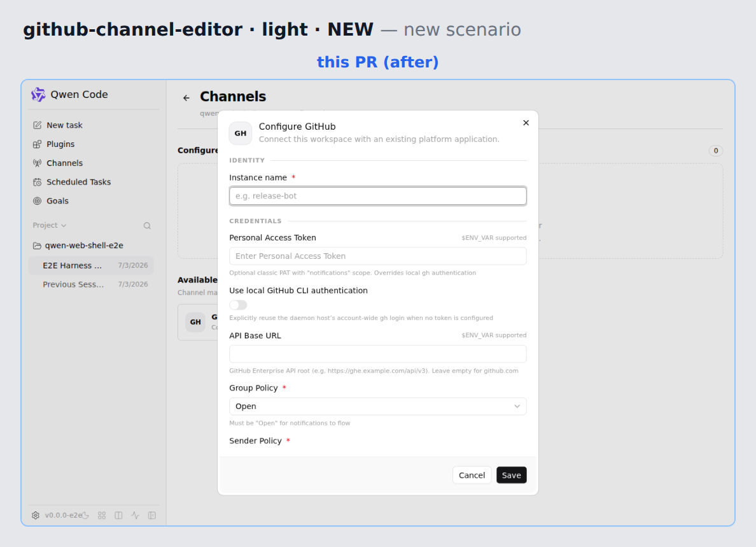Click the 7/3/2026 date on E2E Harness
Screen dimensions: 756x547
point(133,265)
